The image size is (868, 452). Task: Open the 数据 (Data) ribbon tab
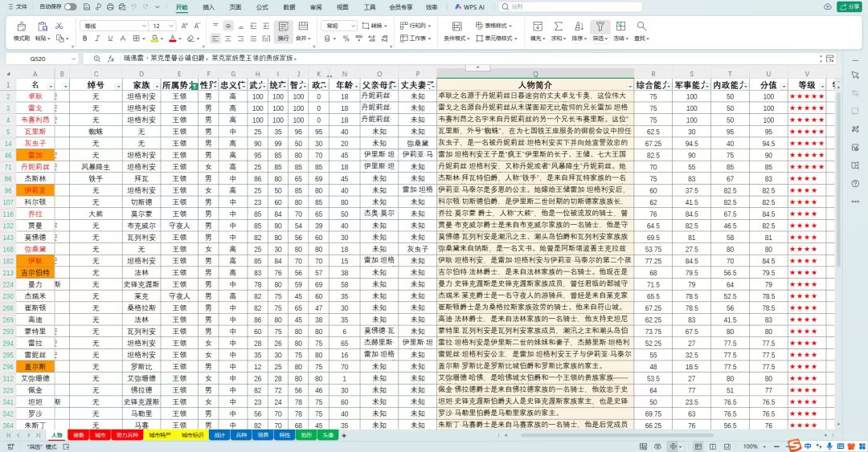[x=289, y=7]
